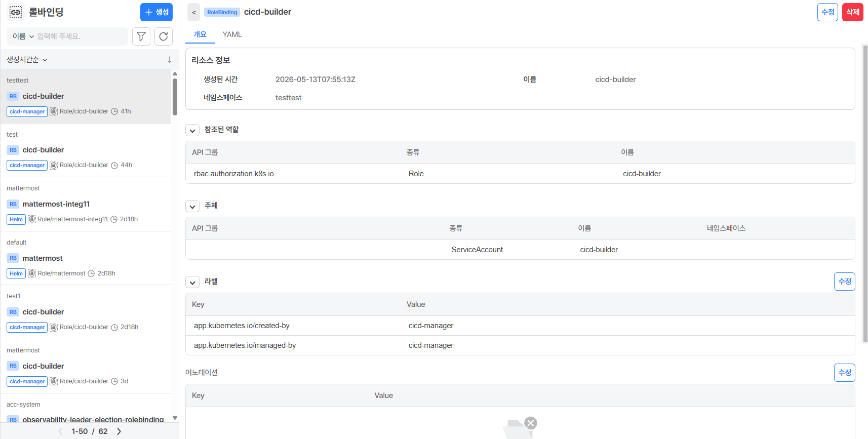Click RB icon of mattermost item
Viewport: 868px width, 439px height.
coord(13,258)
